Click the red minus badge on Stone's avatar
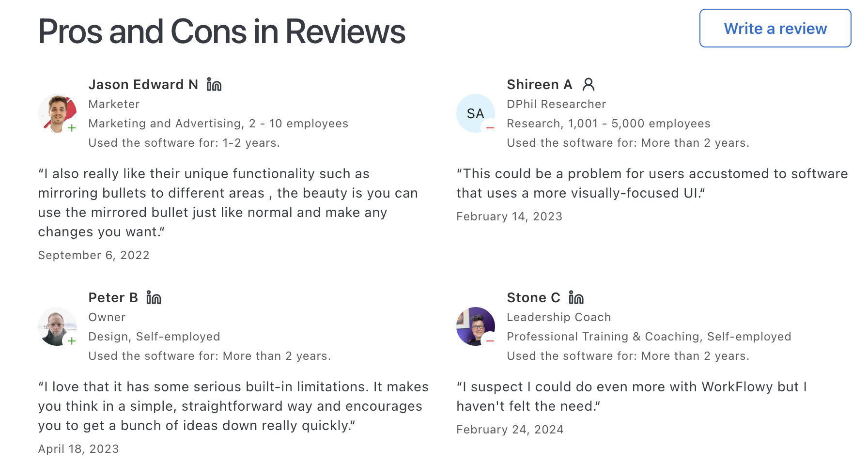Viewport: 868px width, 463px height. [x=490, y=342]
